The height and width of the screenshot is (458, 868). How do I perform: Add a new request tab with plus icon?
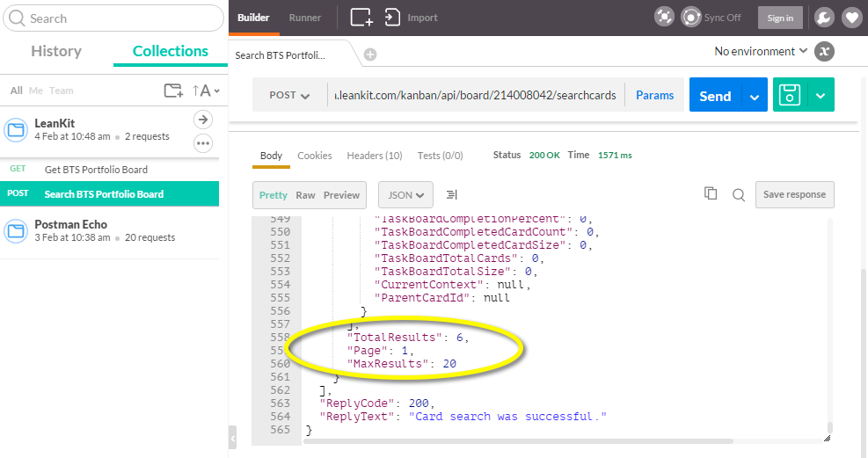[370, 55]
